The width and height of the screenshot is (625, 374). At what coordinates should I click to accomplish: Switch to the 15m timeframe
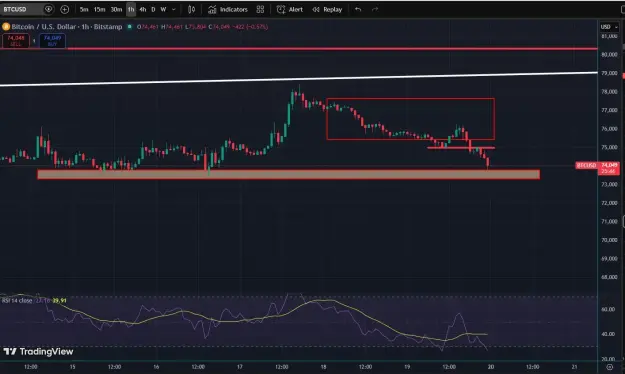click(99, 9)
